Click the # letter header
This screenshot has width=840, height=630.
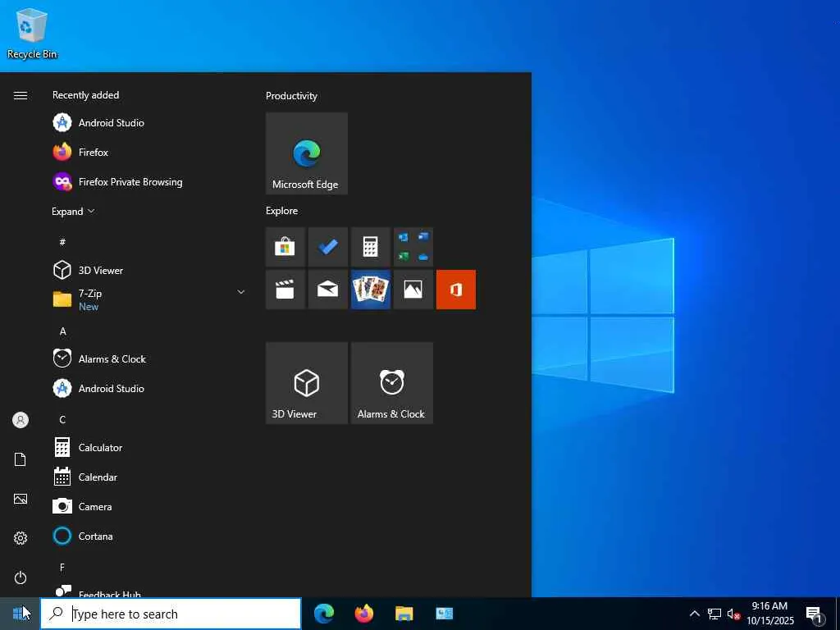(x=62, y=242)
